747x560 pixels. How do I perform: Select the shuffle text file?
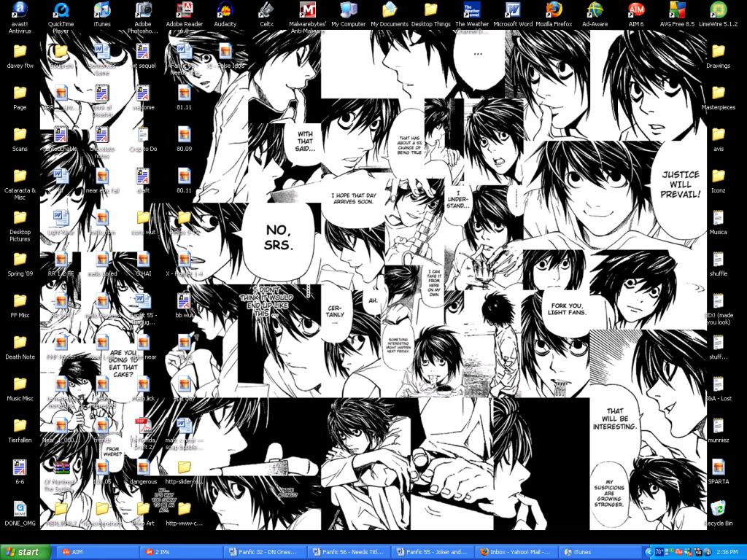[719, 264]
